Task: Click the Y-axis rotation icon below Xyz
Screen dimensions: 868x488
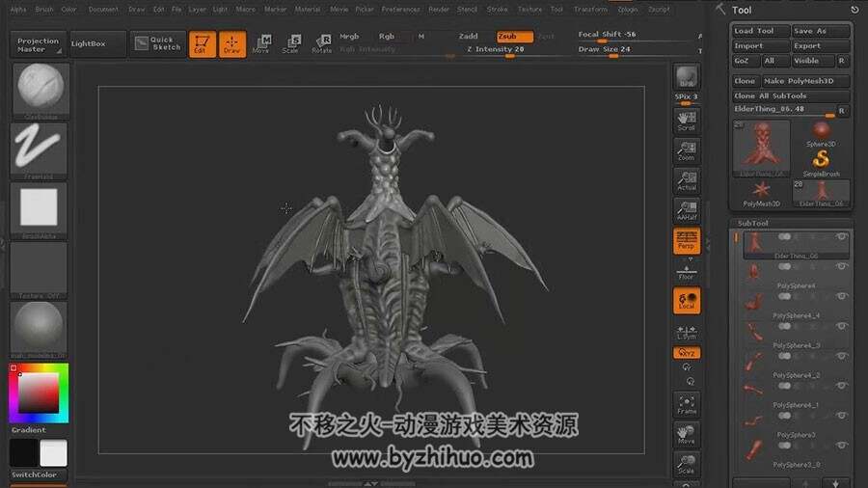Action: coord(687,366)
